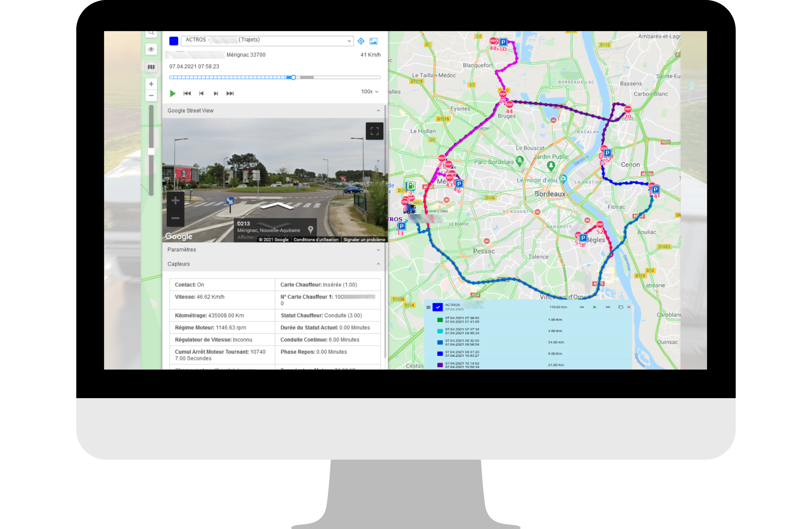Click the route timeline slider handle
812x529 pixels.
293,77
